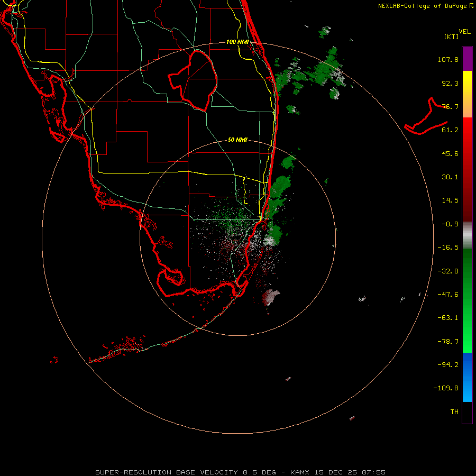Click the gray near-zero segment of the color bar
This screenshot has width=476, height=476.
point(467,235)
